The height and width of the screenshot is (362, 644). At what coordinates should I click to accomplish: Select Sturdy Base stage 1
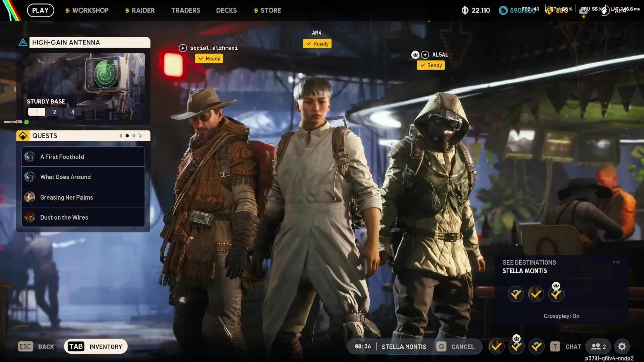click(x=36, y=112)
